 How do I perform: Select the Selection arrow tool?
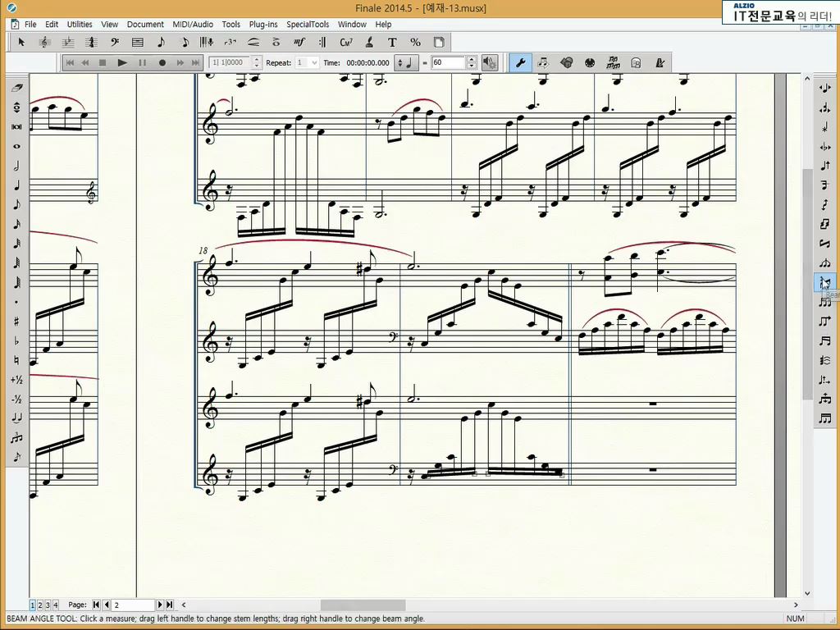click(21, 43)
